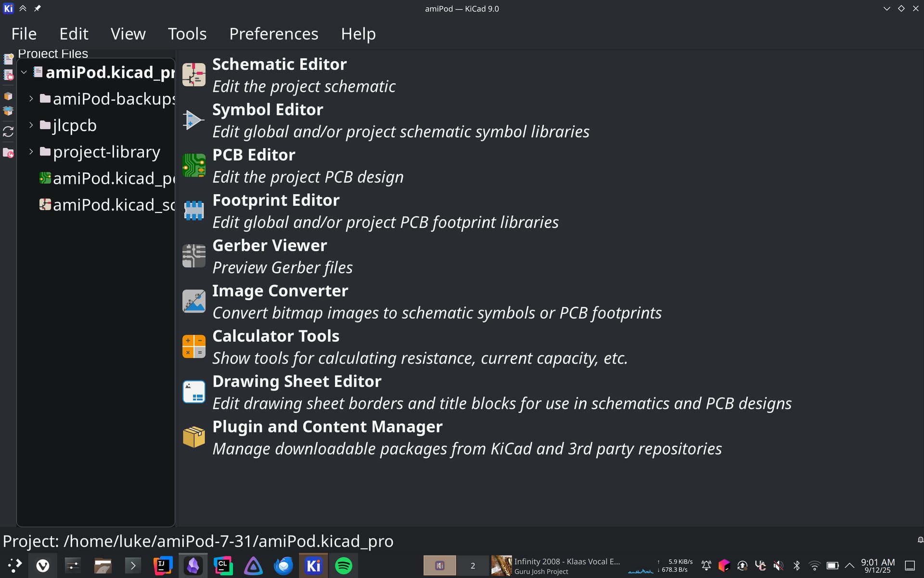924x578 pixels.
Task: Open Thunderbird from the taskbar
Action: 283,565
